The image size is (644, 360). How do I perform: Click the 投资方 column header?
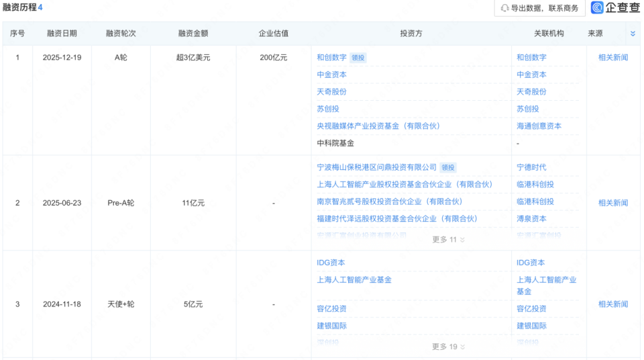click(411, 34)
